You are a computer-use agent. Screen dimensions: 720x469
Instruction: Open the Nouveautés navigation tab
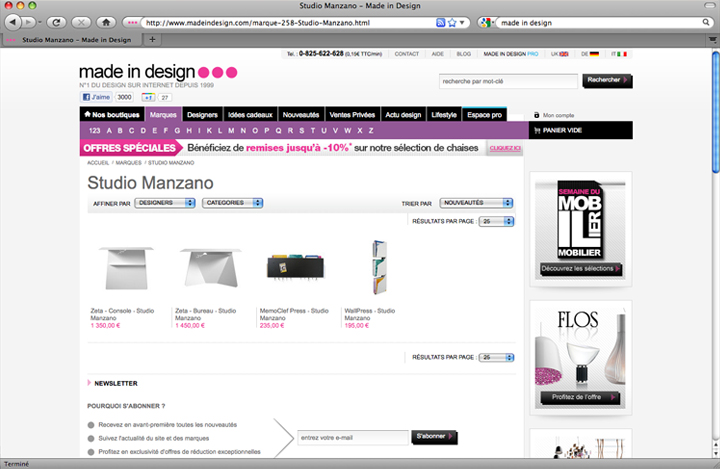[x=301, y=114]
